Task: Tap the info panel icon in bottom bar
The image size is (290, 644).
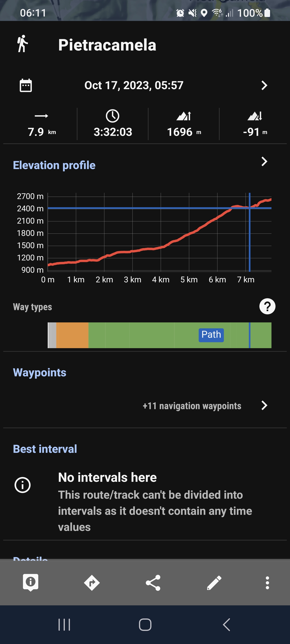Action: (31, 582)
